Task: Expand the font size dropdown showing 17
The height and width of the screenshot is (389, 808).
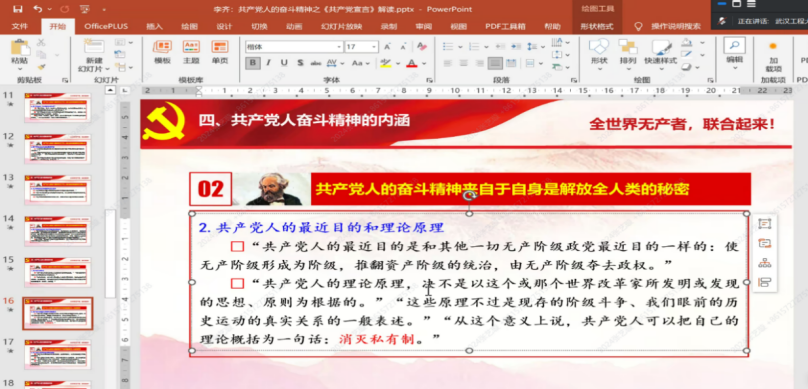Action: point(375,47)
